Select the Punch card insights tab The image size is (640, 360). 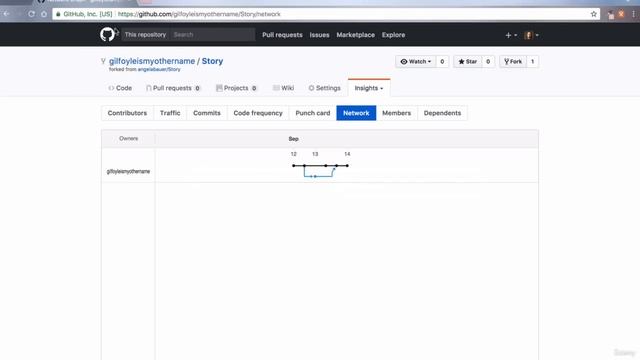313,113
